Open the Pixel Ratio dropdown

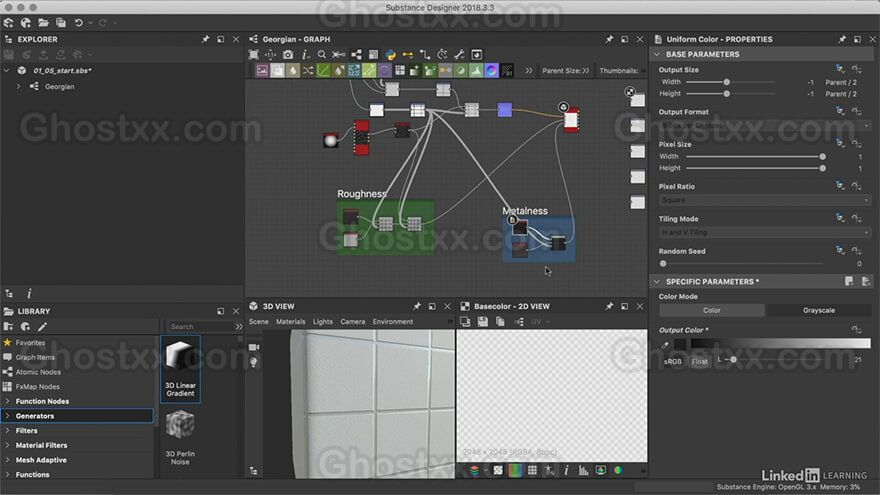tap(765, 200)
